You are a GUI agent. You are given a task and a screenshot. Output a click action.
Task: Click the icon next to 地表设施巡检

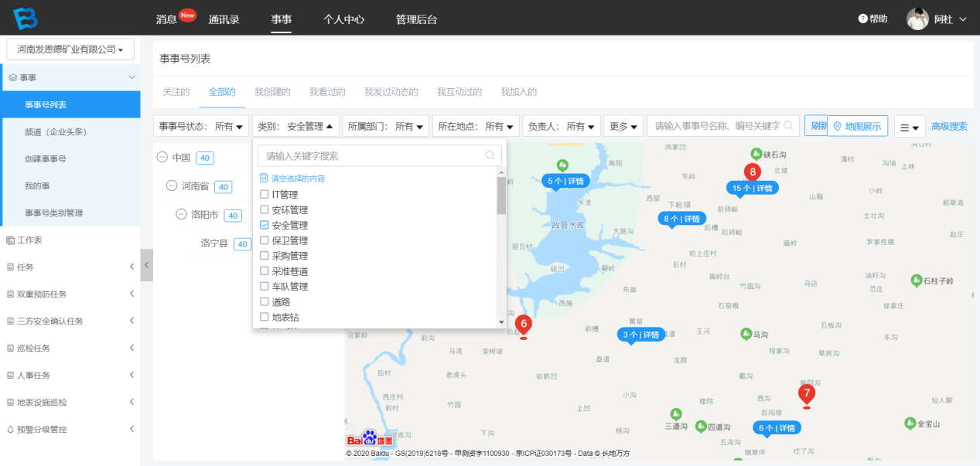point(10,403)
